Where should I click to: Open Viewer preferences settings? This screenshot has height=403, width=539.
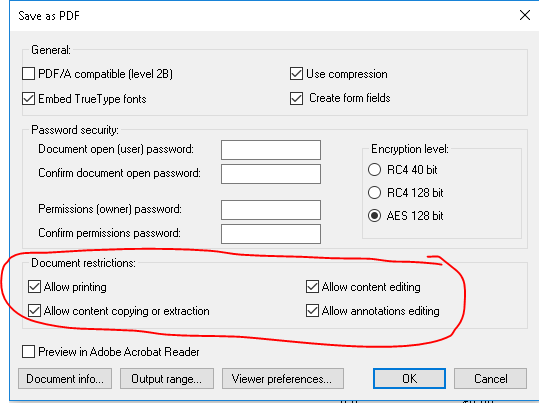click(283, 379)
